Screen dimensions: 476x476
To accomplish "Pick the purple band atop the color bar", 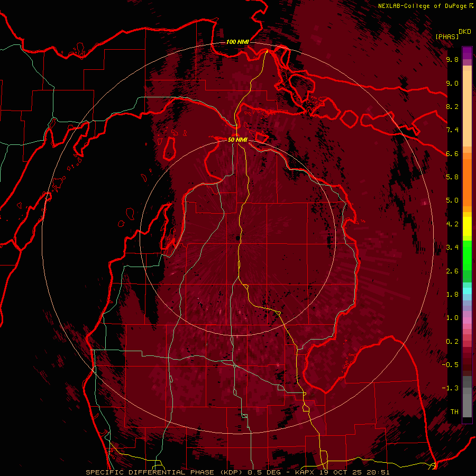I will coord(467,53).
